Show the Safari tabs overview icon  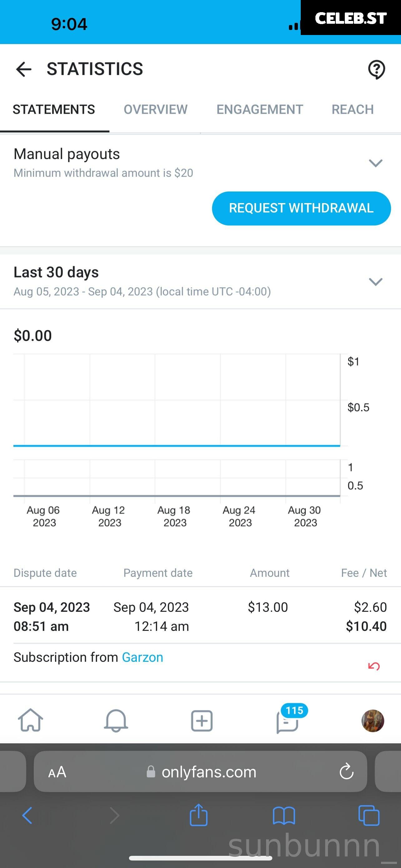click(x=369, y=816)
